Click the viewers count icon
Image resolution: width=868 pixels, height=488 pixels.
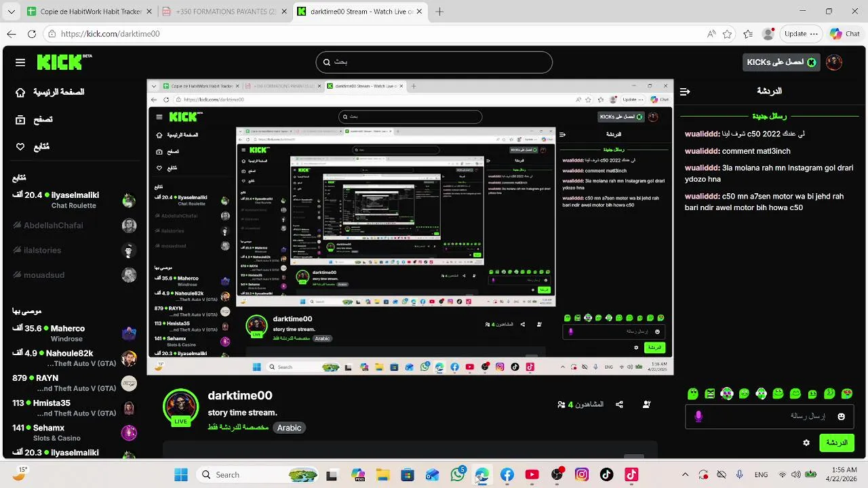point(561,405)
